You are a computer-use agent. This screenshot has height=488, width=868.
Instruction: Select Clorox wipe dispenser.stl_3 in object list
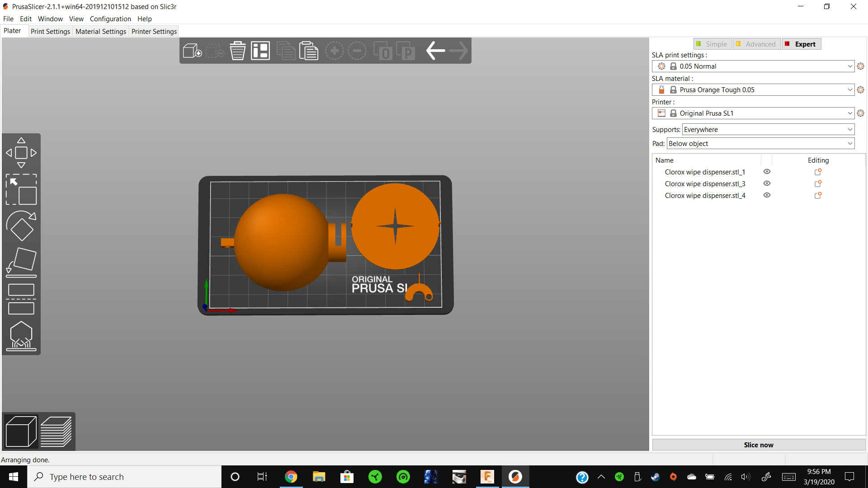click(x=705, y=184)
